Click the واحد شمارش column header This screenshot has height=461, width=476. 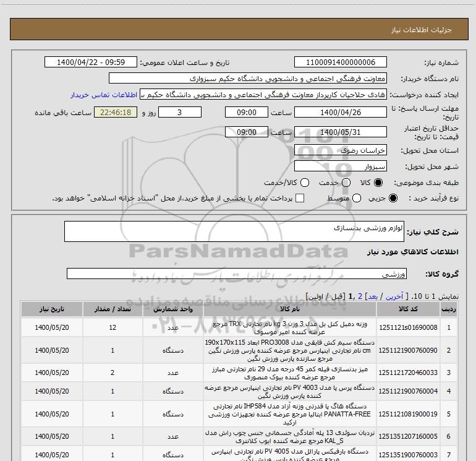172,309
